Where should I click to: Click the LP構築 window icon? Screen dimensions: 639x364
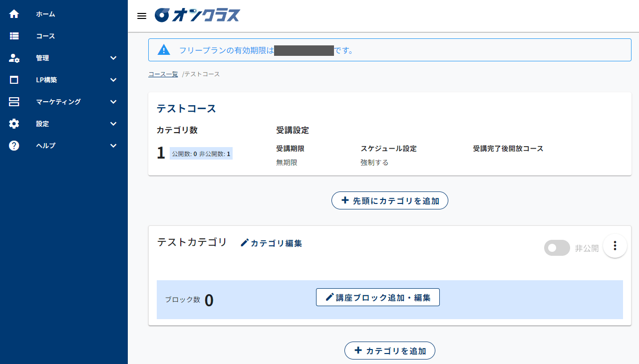pyautogui.click(x=14, y=80)
